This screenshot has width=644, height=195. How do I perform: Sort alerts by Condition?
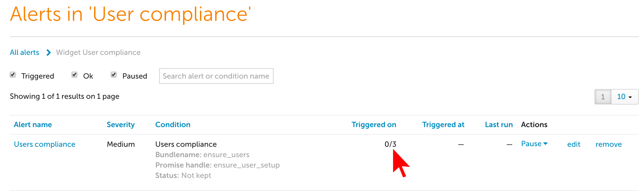[173, 125]
